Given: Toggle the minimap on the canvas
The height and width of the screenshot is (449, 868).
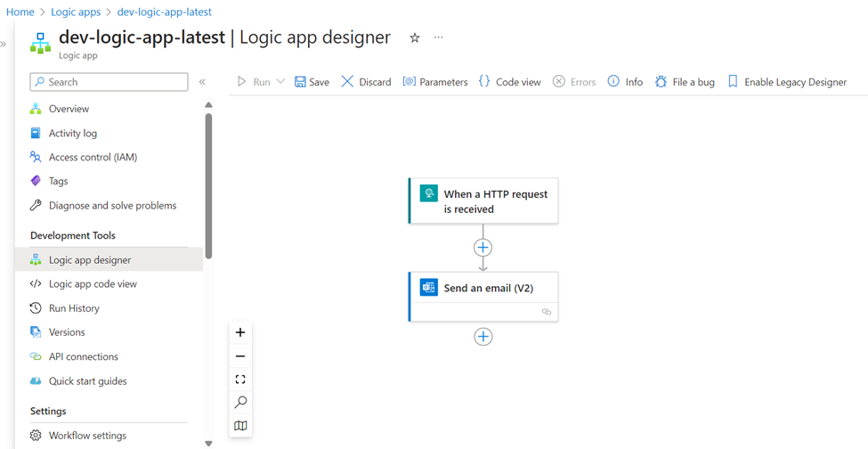Looking at the screenshot, I should tap(240, 426).
